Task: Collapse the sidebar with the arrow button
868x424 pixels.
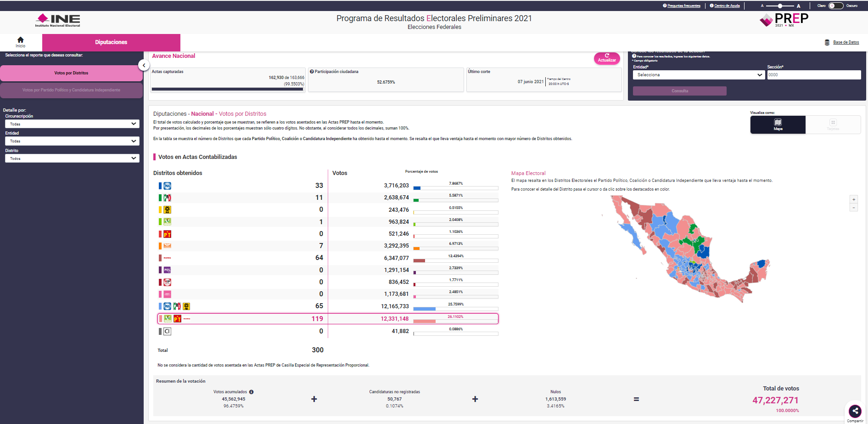Action: tap(144, 65)
